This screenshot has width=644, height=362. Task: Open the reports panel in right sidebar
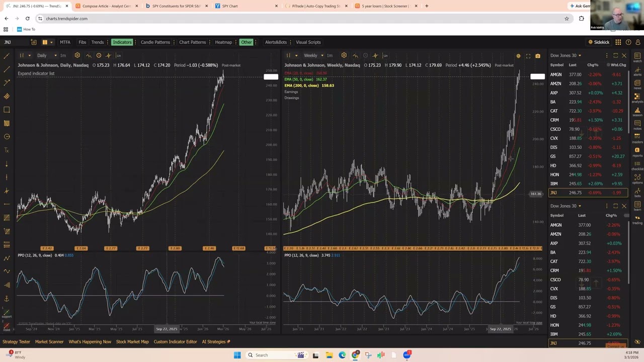pos(637,152)
